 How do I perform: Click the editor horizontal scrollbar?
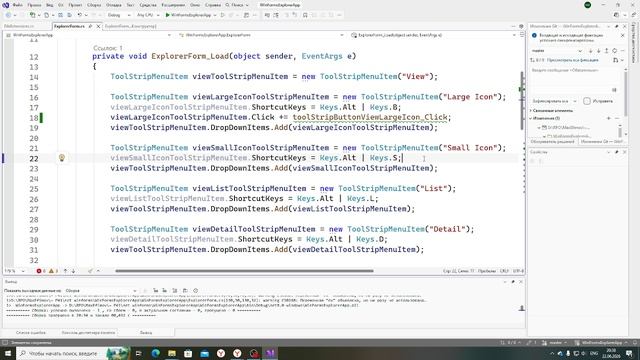click(244, 271)
